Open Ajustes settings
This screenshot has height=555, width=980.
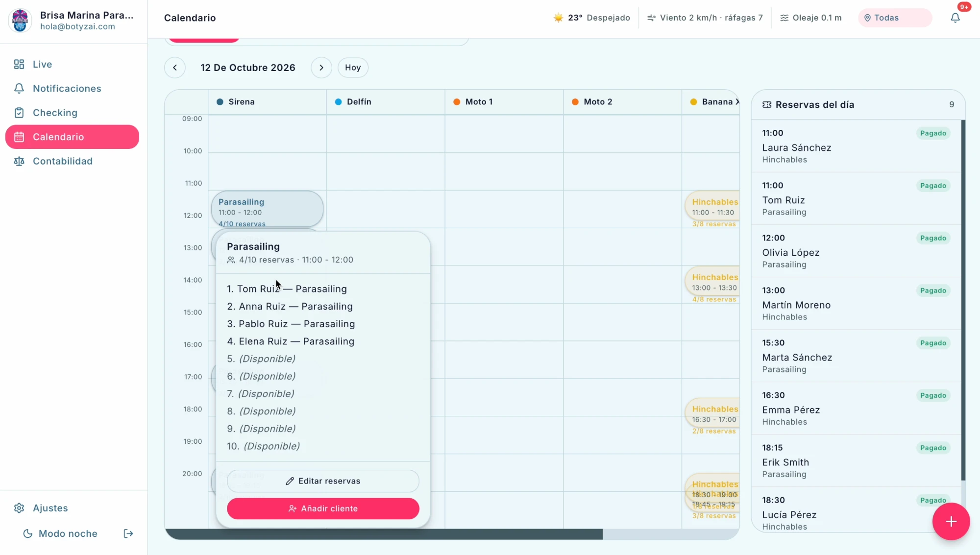tap(72, 508)
